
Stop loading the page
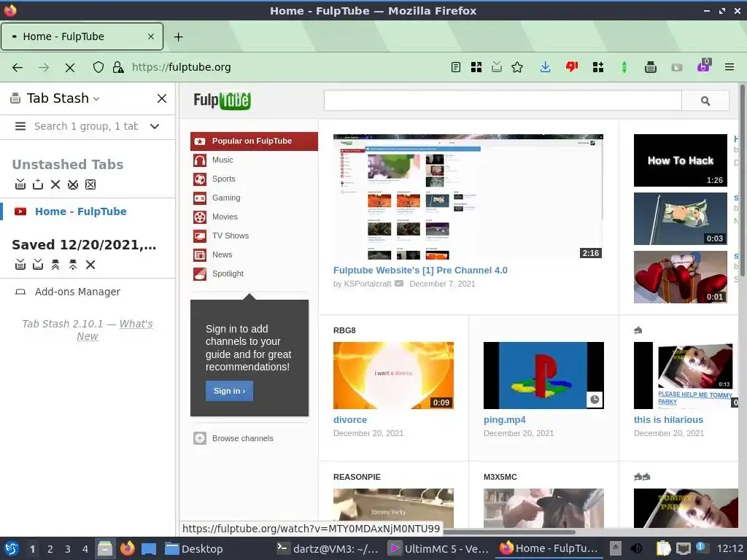click(x=70, y=68)
